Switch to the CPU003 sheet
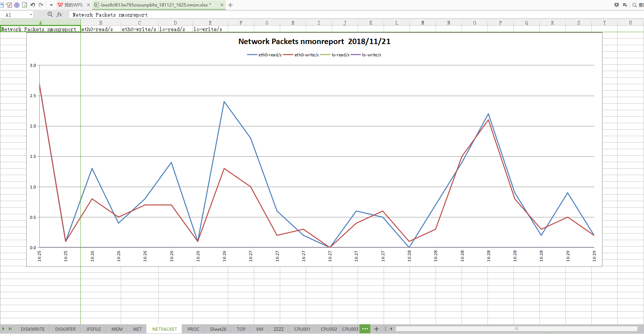Image resolution: width=644 pixels, height=334 pixels. click(350, 329)
